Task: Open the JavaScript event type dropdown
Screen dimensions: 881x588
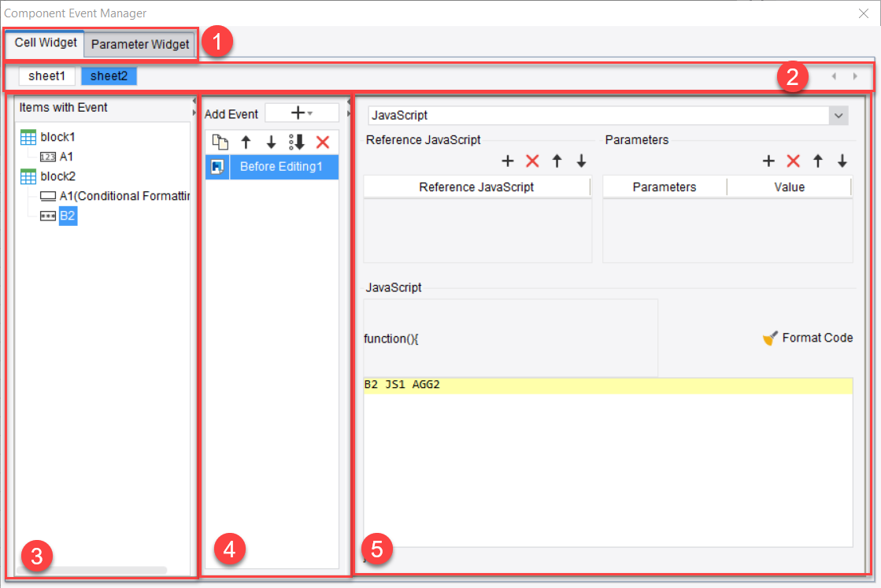Action: pyautogui.click(x=838, y=116)
